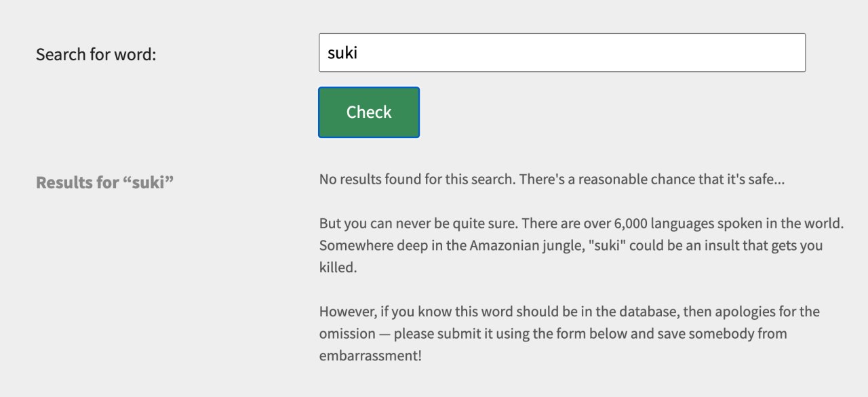868x397 pixels.
Task: Place cursor on 'suki' text inside search box
Action: (342, 53)
